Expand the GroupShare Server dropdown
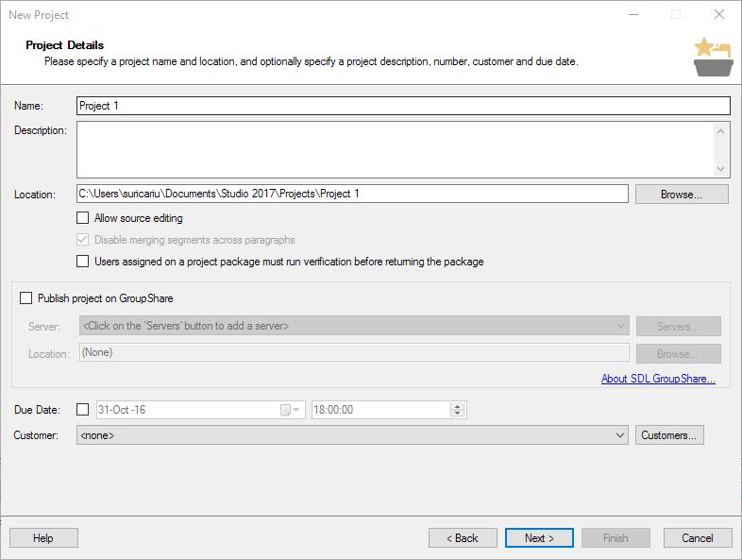742x560 pixels. click(x=620, y=326)
